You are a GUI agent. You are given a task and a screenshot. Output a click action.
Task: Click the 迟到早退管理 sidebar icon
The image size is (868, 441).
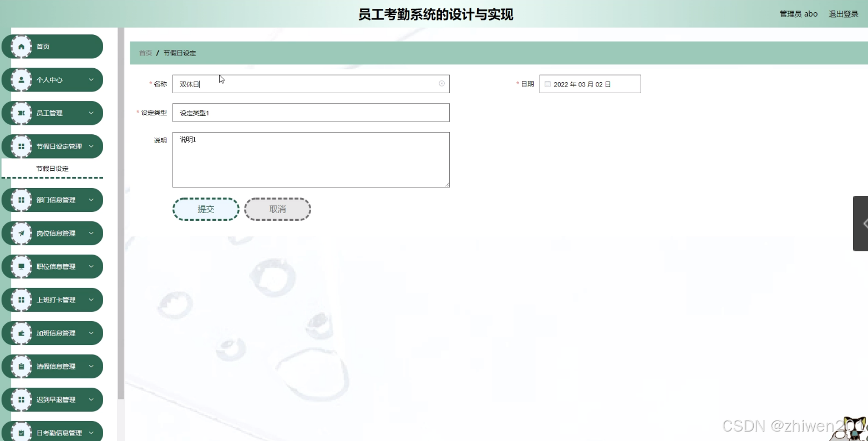pos(22,399)
